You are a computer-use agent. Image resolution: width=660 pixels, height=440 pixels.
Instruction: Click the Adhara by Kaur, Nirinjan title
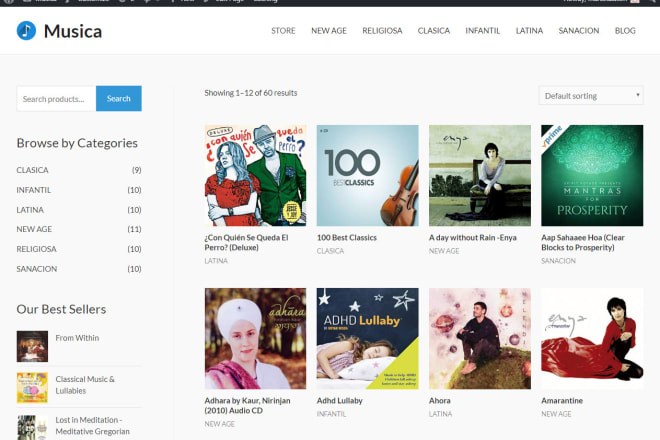coord(248,405)
